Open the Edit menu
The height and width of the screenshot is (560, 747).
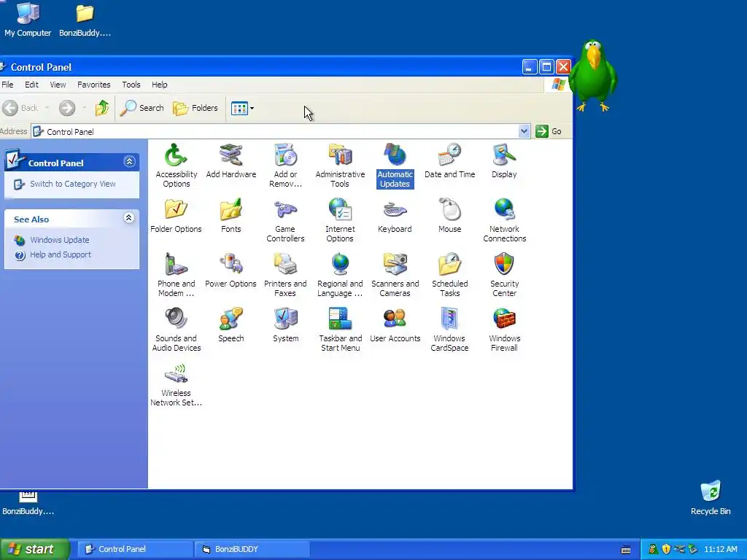click(x=31, y=85)
